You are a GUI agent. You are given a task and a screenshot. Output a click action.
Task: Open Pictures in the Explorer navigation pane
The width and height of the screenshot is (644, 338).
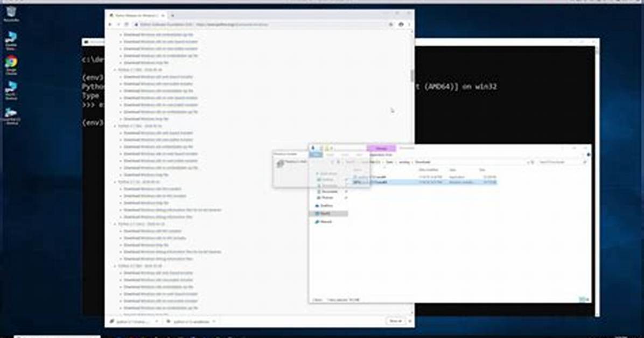point(328,198)
